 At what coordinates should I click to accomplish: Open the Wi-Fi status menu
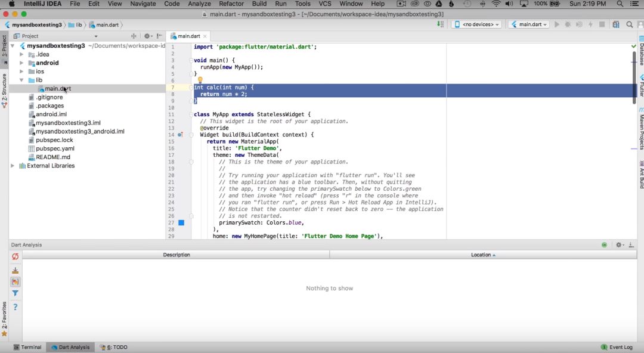coord(496,4)
